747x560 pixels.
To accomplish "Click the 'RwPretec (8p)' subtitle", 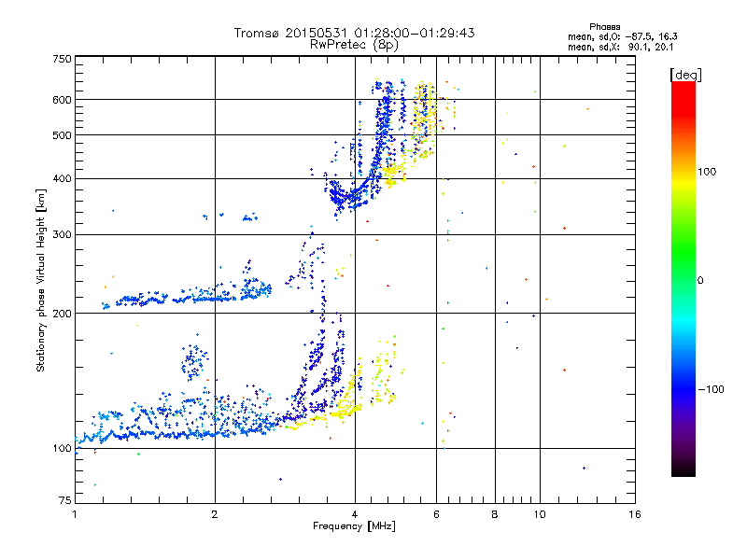I will (x=354, y=45).
